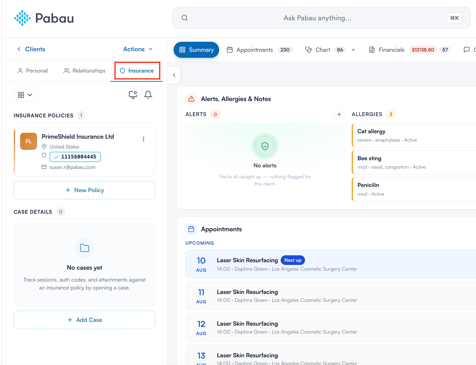The image size is (476, 365).
Task: Click the susan.r@pabau.com email
Action: tap(72, 167)
